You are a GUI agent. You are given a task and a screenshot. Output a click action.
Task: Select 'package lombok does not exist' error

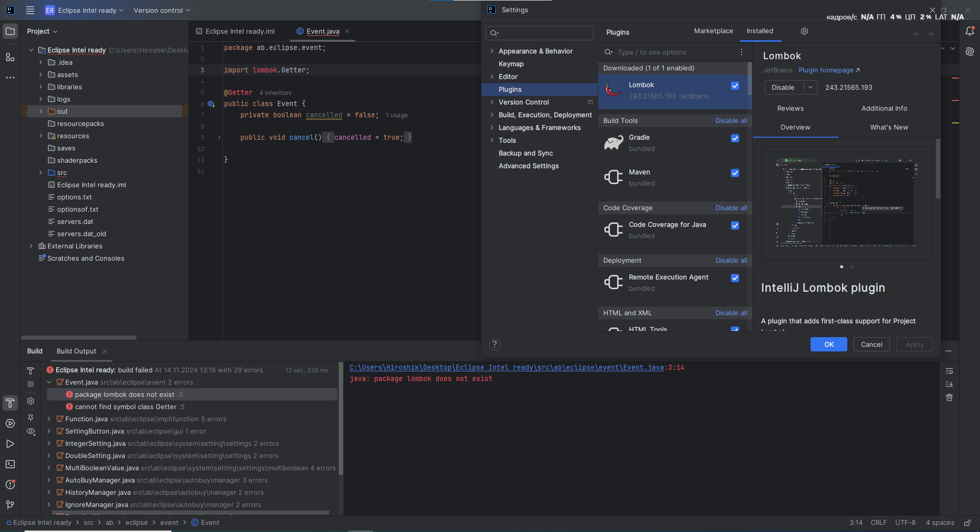[x=192, y=394]
